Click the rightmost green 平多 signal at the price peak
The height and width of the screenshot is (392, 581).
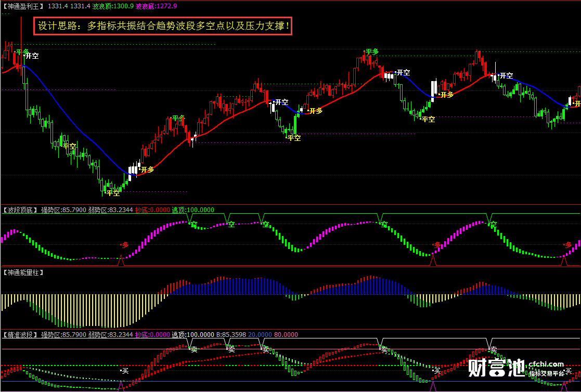pos(372,52)
